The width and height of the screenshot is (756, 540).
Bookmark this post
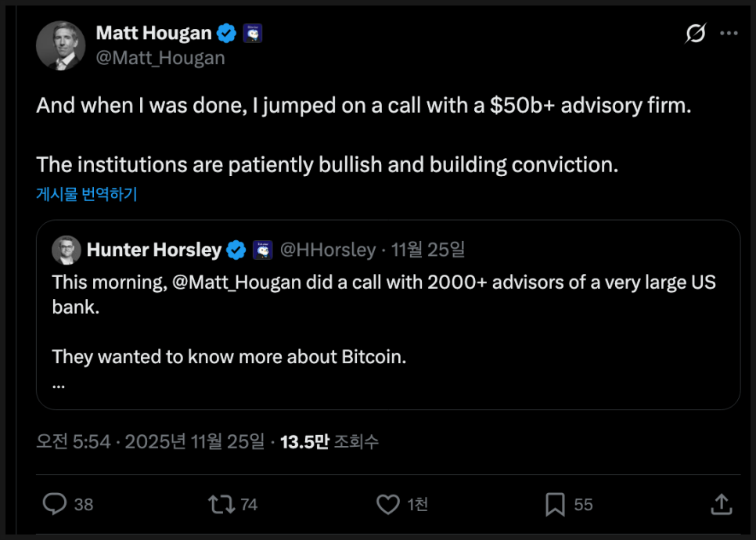pyautogui.click(x=555, y=505)
